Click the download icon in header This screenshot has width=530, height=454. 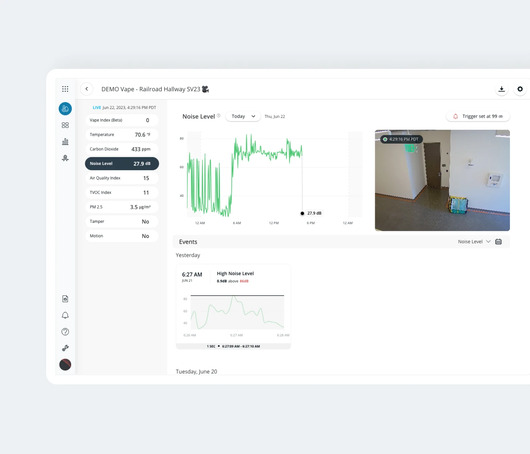click(x=502, y=89)
